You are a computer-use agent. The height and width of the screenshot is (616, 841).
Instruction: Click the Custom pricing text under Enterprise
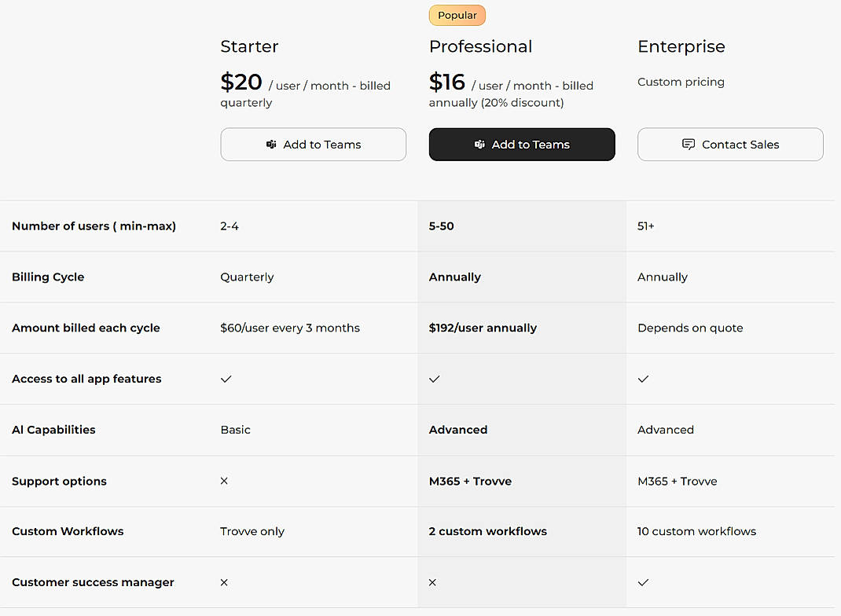(x=681, y=82)
